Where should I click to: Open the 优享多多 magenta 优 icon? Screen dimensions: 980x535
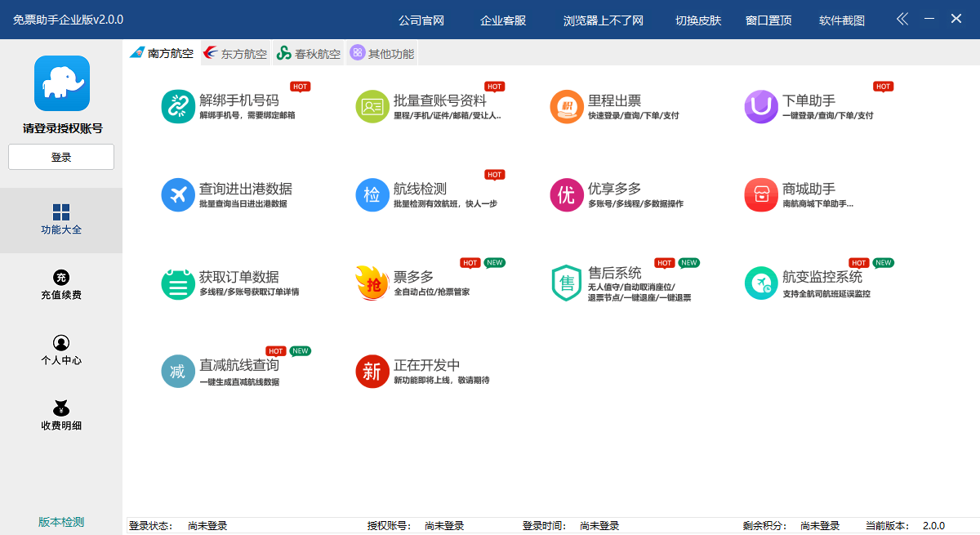[566, 195]
